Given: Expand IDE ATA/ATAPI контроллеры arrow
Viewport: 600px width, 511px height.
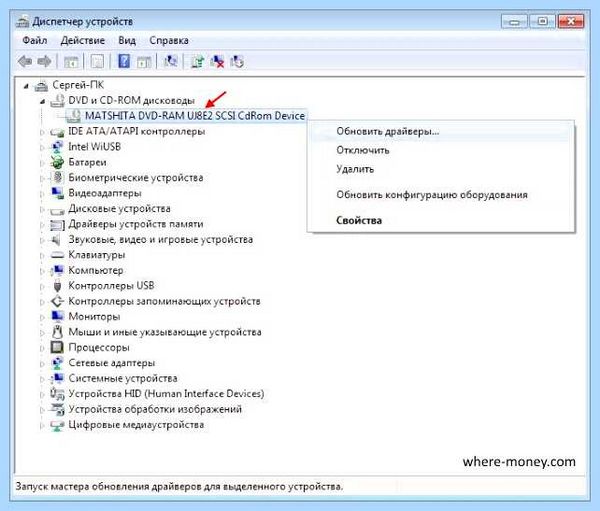Looking at the screenshot, I should tap(42, 132).
